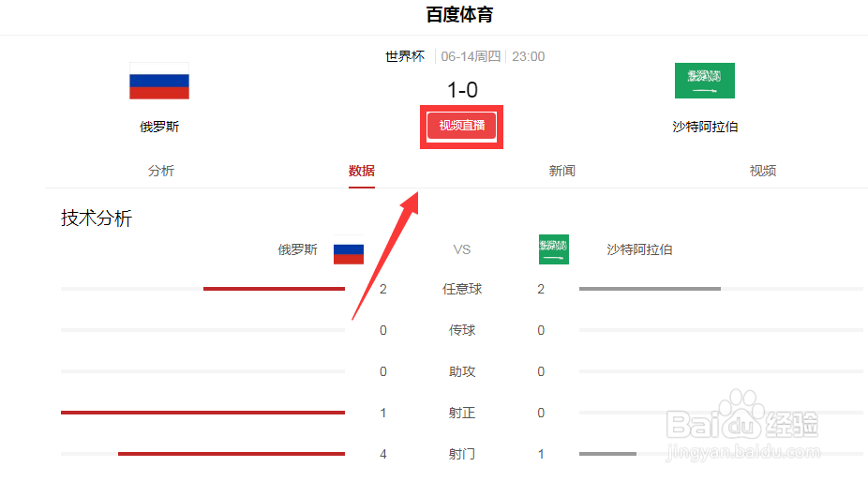The width and height of the screenshot is (868, 482).
Task: Click Russia's red 任意球 progress bar
Action: [274, 289]
